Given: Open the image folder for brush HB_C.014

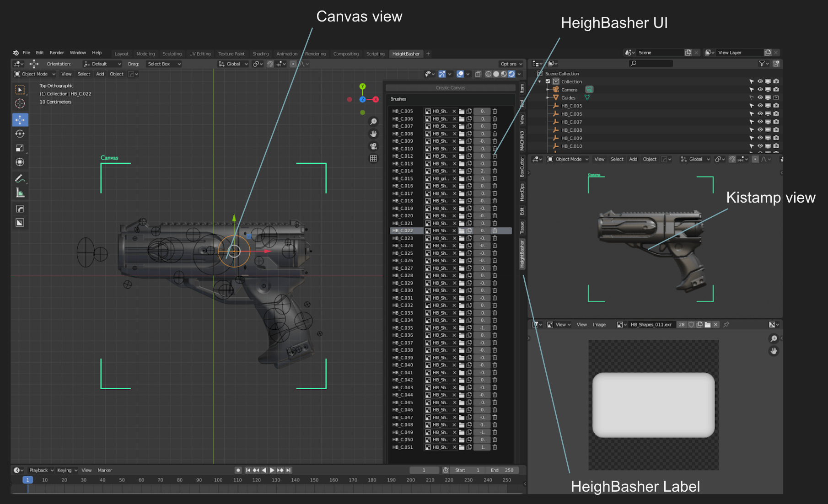Looking at the screenshot, I should tap(462, 171).
